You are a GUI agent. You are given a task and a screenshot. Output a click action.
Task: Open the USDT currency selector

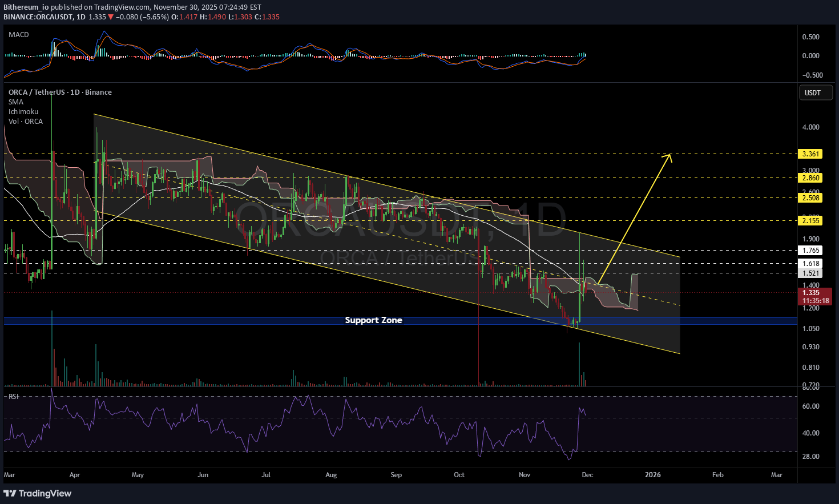[812, 93]
